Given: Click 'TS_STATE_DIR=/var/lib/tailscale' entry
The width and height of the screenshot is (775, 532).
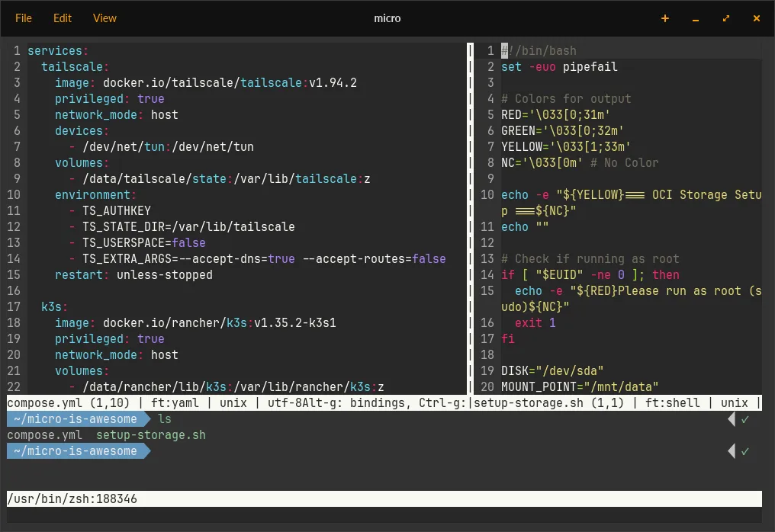Looking at the screenshot, I should pos(188,226).
